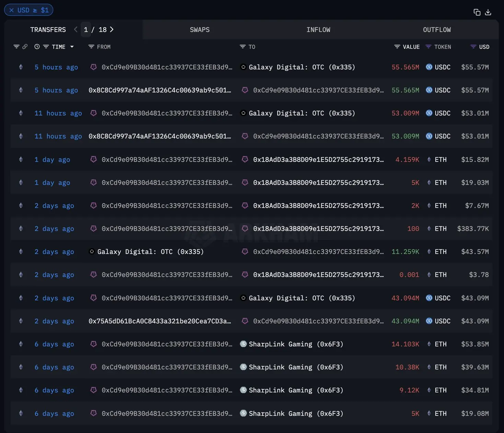Open the TOKEN column filter
Viewport: 504px width, 433px height.
point(428,47)
